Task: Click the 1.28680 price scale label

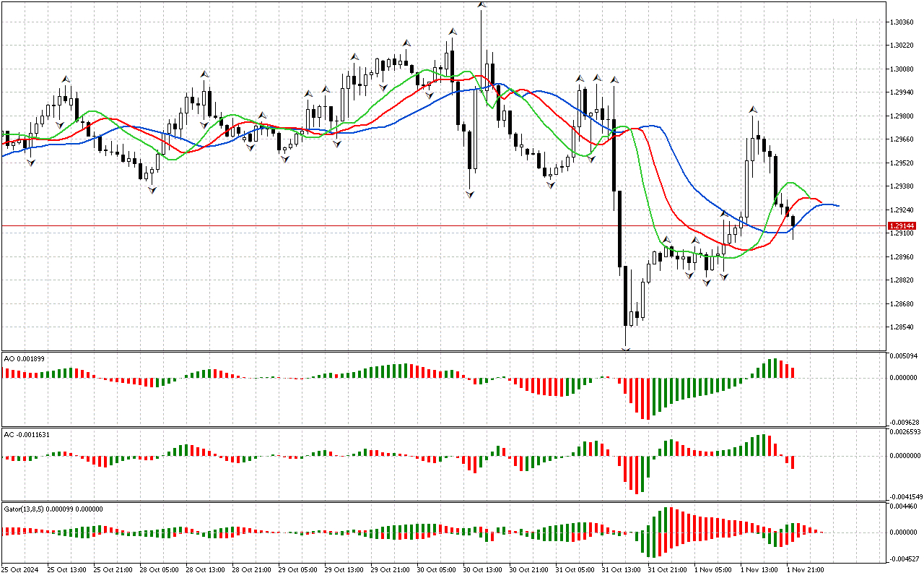Action: pos(902,303)
